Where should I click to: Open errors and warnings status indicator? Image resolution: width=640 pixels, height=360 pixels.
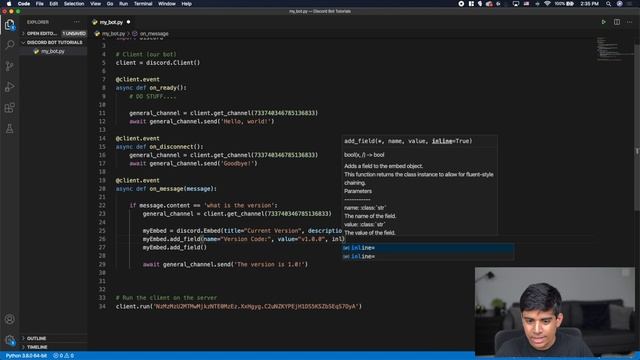pos(63,356)
